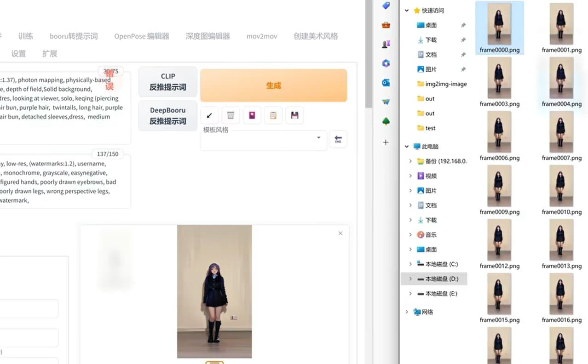Click the toolbox icon in the sidebar
The height and width of the screenshot is (364, 588).
point(386,26)
